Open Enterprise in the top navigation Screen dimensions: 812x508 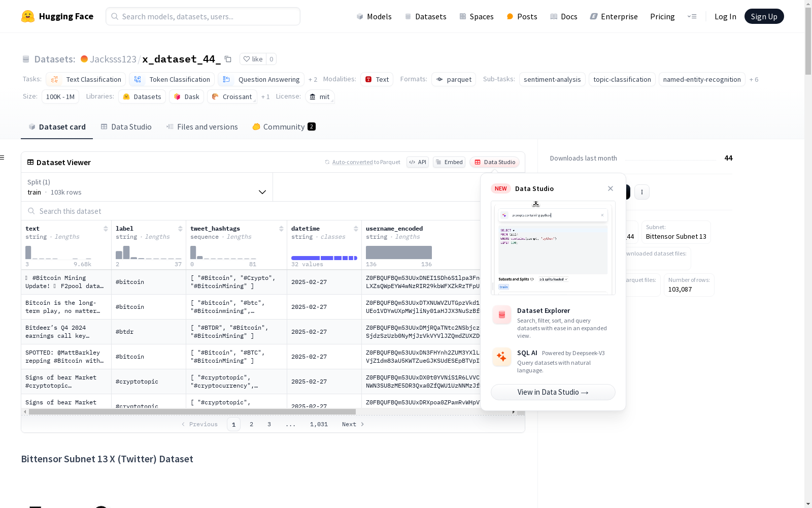614,16
